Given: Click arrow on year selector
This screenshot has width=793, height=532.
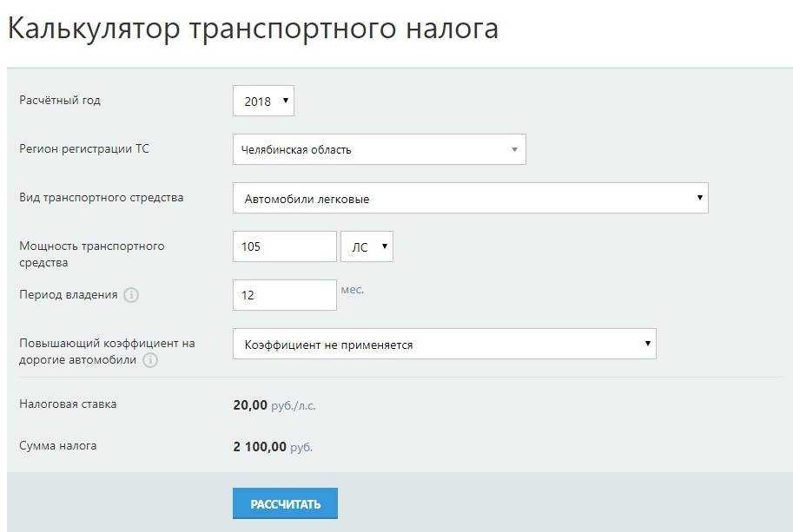Looking at the screenshot, I should tap(285, 101).
